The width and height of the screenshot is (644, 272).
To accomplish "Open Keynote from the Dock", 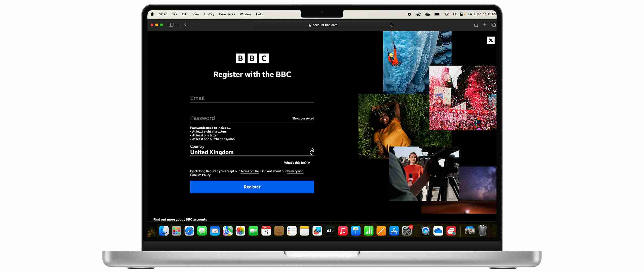I will pos(356,231).
